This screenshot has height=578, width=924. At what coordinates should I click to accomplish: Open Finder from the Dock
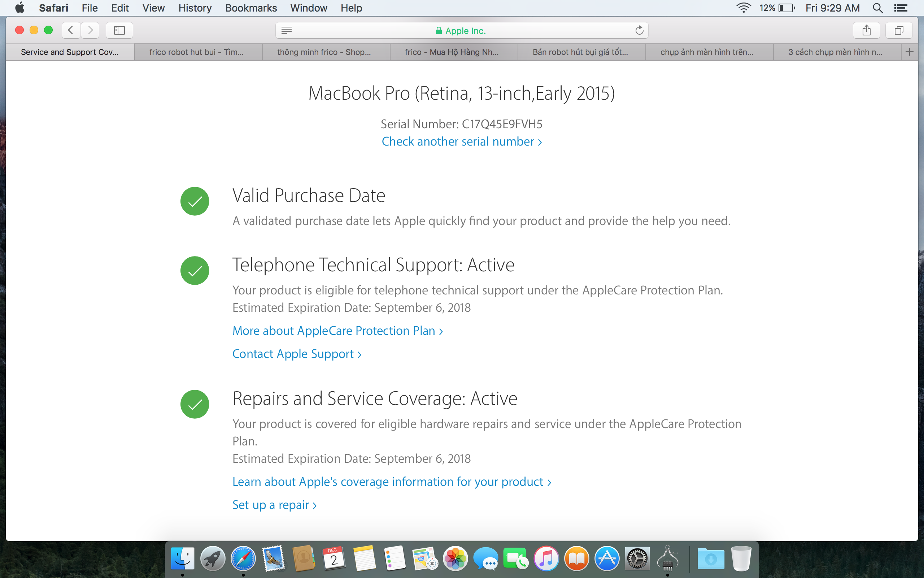[x=182, y=558]
